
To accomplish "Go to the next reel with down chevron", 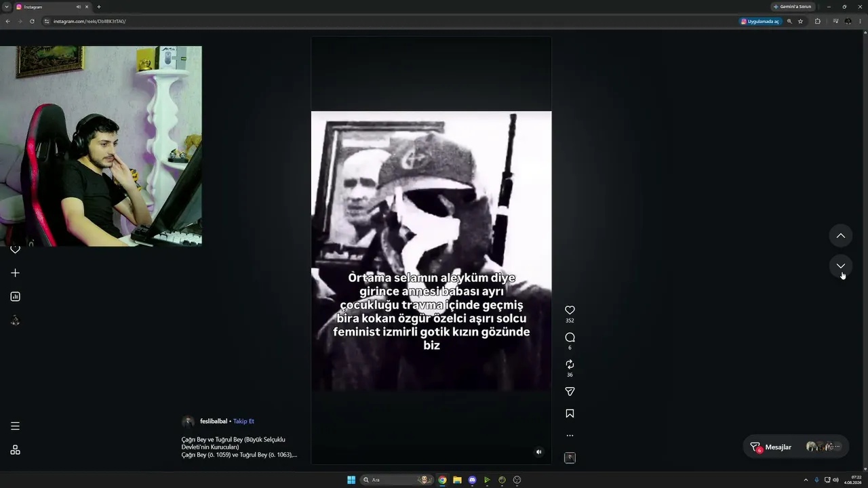I will click(841, 266).
